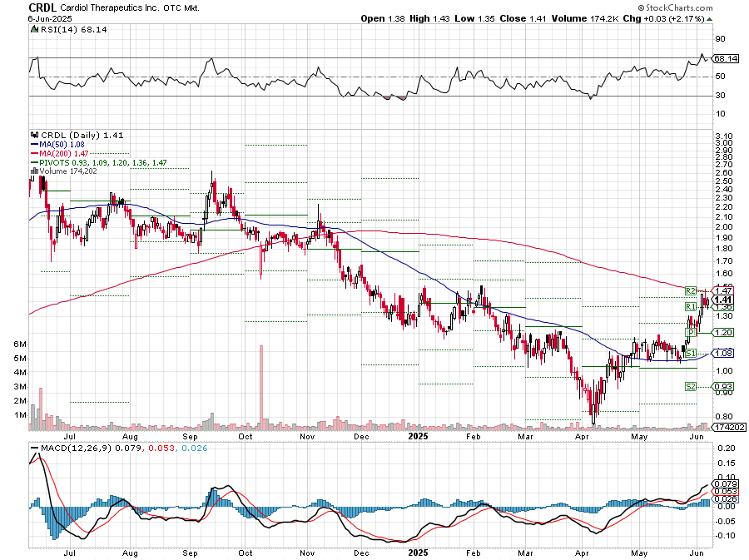Click the RSI(14) 68.14 legend text
This screenshot has width=749, height=560.
pyautogui.click(x=73, y=30)
